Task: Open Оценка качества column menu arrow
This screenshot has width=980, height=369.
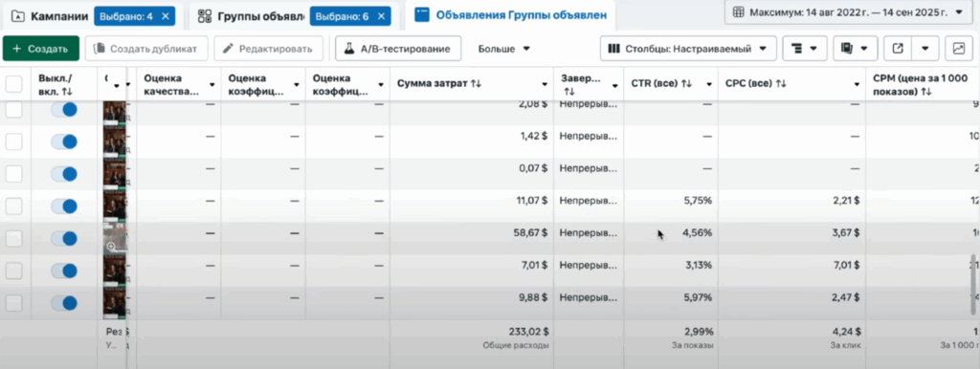Action: tap(212, 85)
